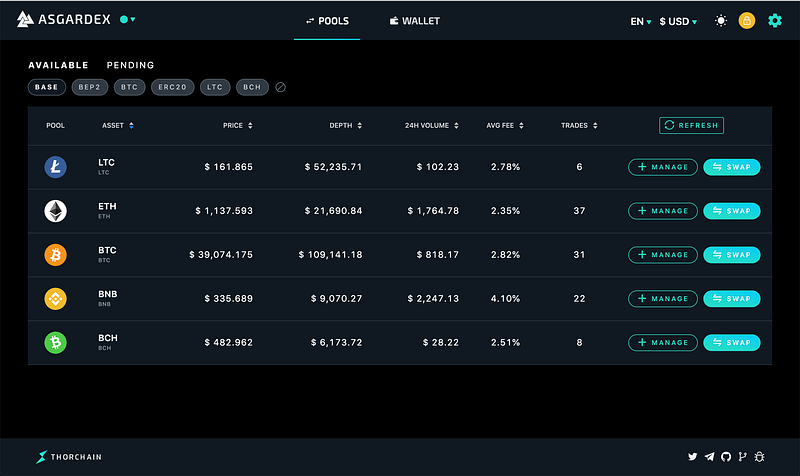800x476 pixels.
Task: Open the settings gear icon
Action: (774, 21)
